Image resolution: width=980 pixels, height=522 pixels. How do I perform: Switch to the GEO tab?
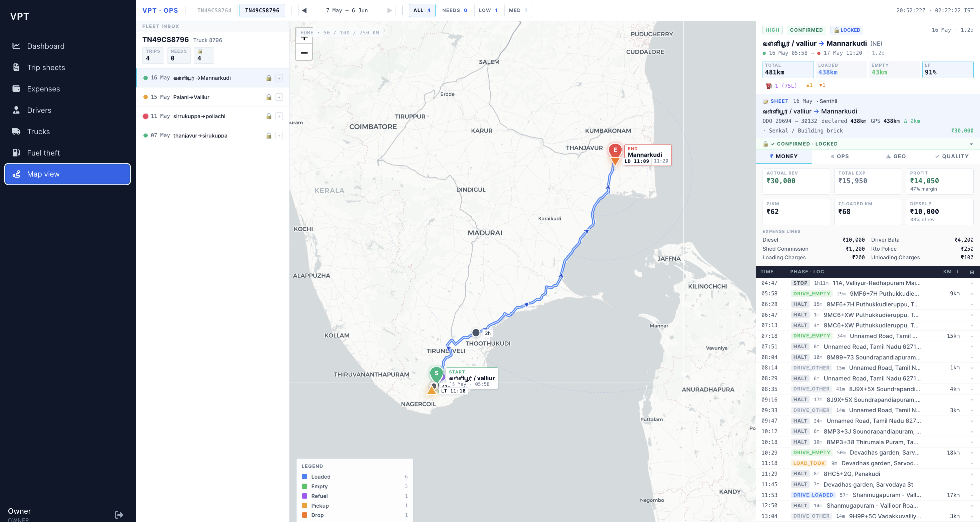coord(896,157)
